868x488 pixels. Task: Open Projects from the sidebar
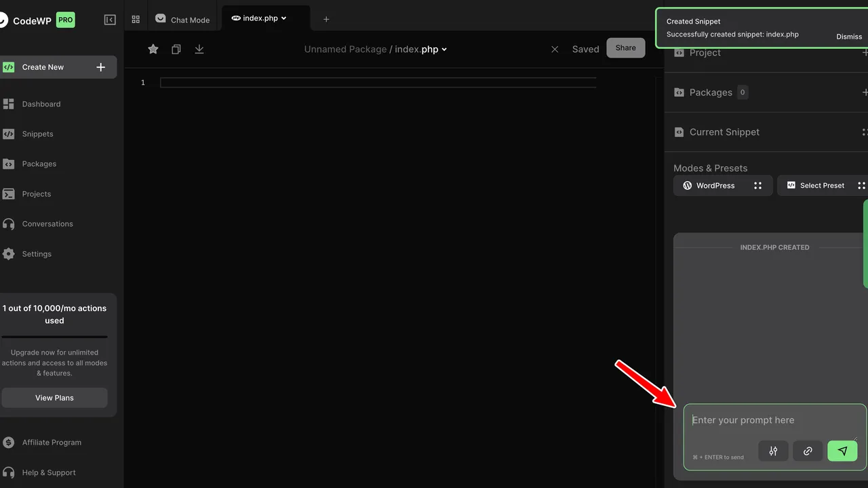37,194
